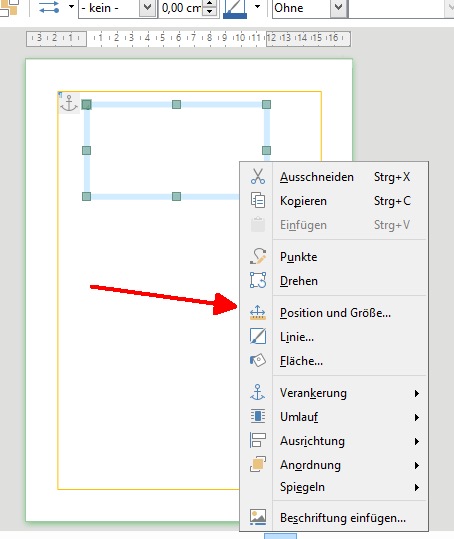
Task: Click the Punkte edit points icon
Action: coord(258,256)
